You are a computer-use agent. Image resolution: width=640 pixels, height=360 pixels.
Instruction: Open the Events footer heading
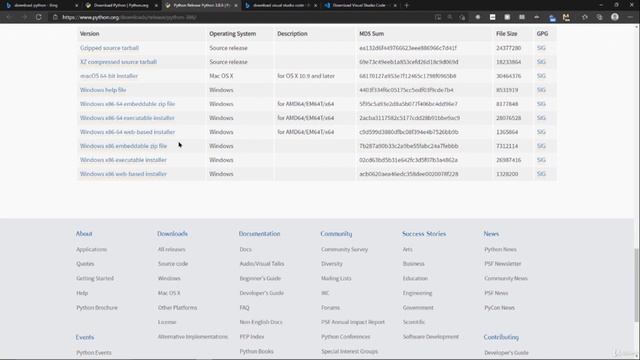pos(85,337)
